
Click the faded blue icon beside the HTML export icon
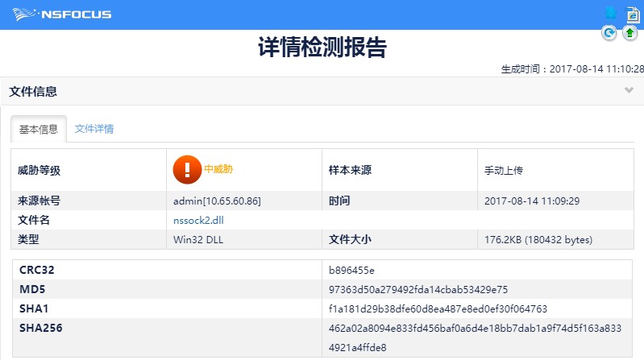pos(611,14)
